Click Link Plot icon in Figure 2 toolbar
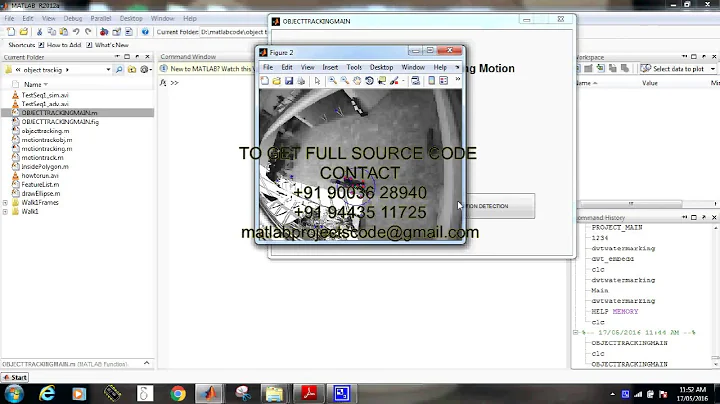The image size is (720, 404). (416, 81)
